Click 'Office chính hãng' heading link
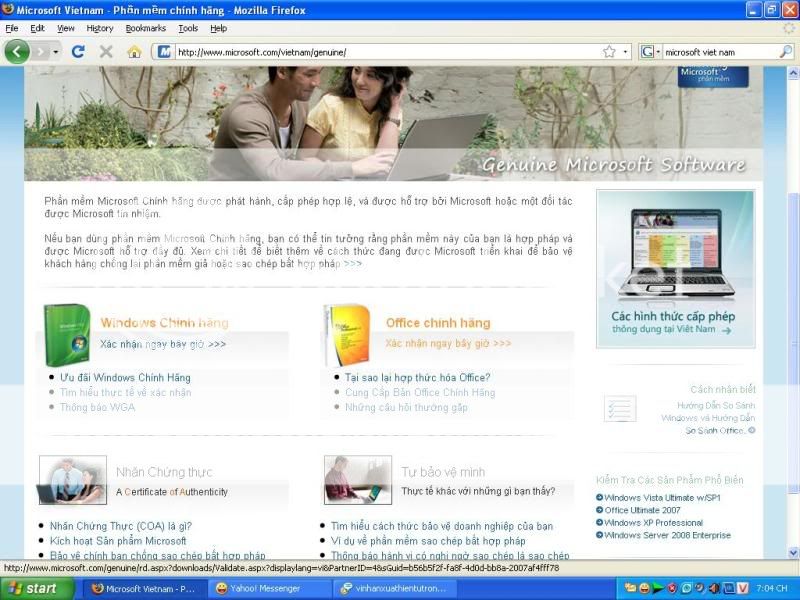 [x=438, y=323]
